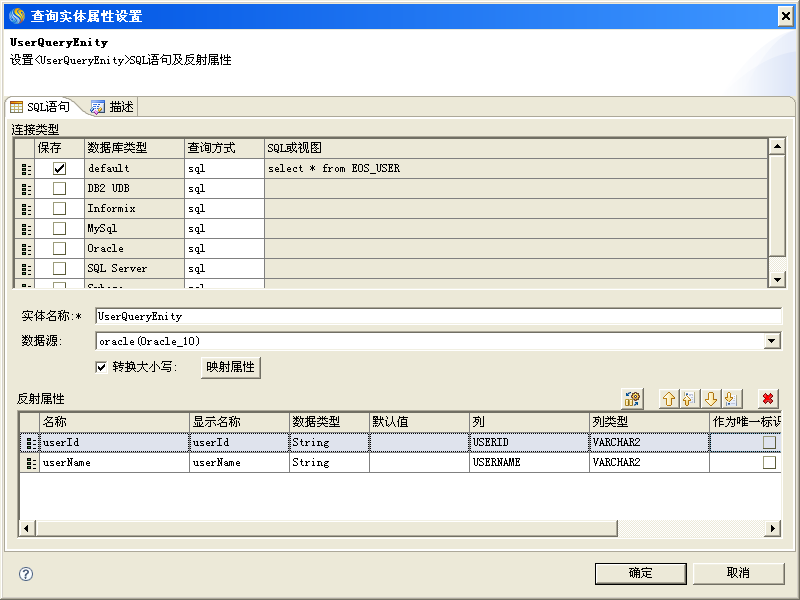Click the red X delete icon

(x=767, y=399)
